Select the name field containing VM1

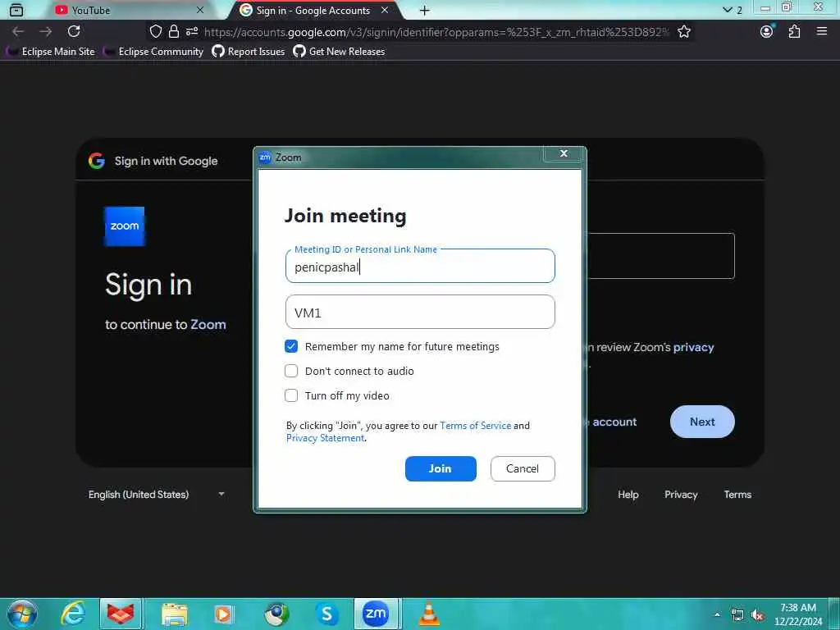pyautogui.click(x=420, y=312)
